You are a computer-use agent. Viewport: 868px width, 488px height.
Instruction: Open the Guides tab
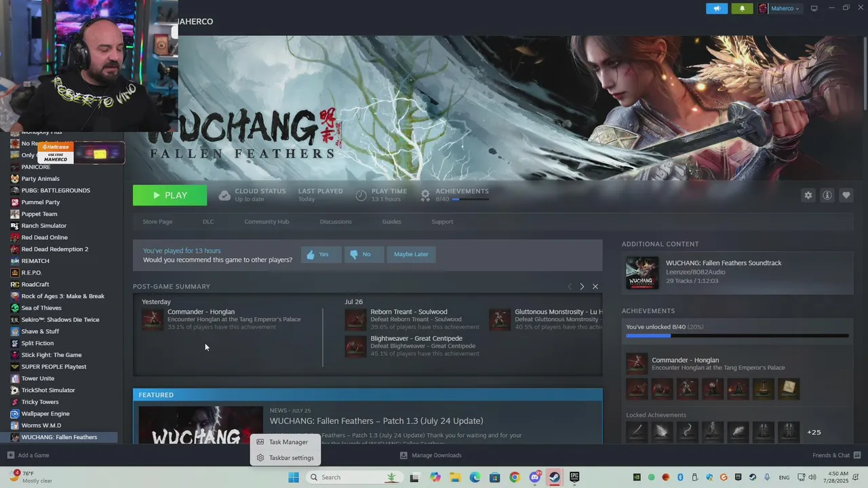point(391,222)
